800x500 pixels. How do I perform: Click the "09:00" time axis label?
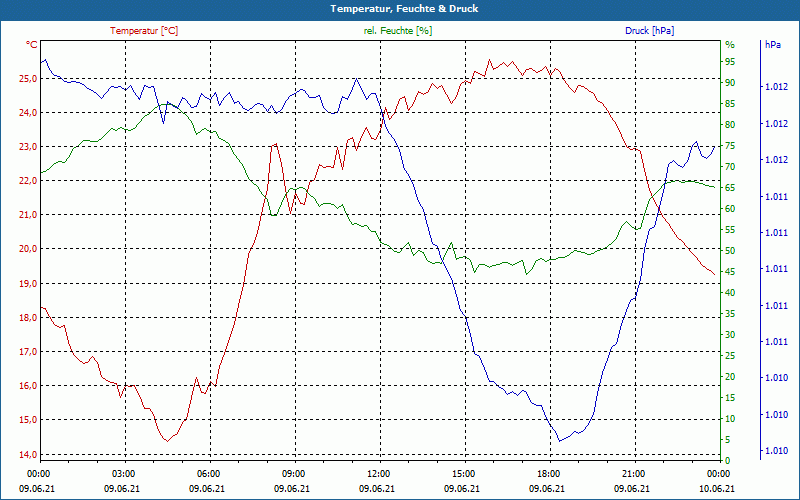click(x=294, y=473)
